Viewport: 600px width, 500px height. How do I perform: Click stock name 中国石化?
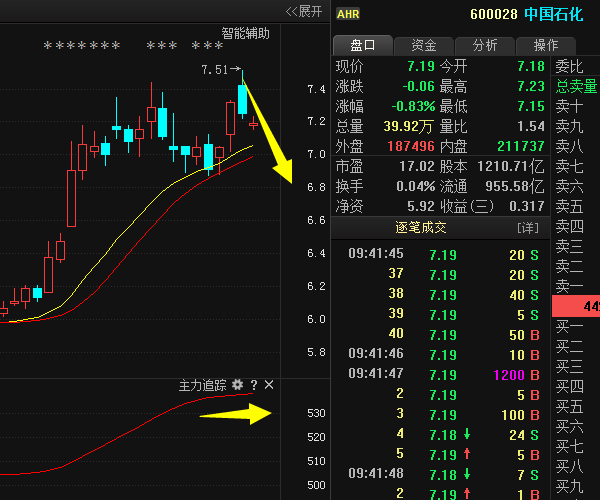554,14
